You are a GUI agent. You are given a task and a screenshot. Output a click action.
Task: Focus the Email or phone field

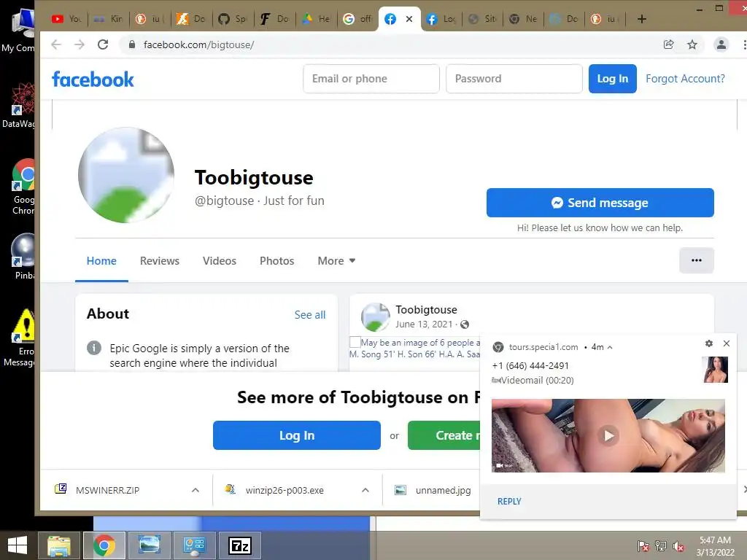click(371, 79)
